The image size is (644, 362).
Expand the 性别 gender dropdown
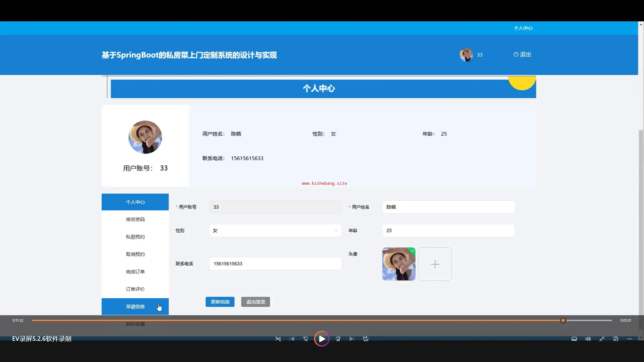click(x=275, y=231)
